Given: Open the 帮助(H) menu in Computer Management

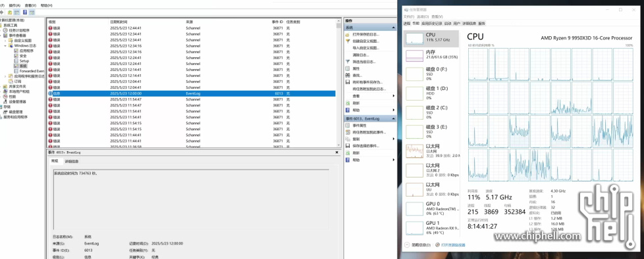Looking at the screenshot, I should (x=46, y=5).
